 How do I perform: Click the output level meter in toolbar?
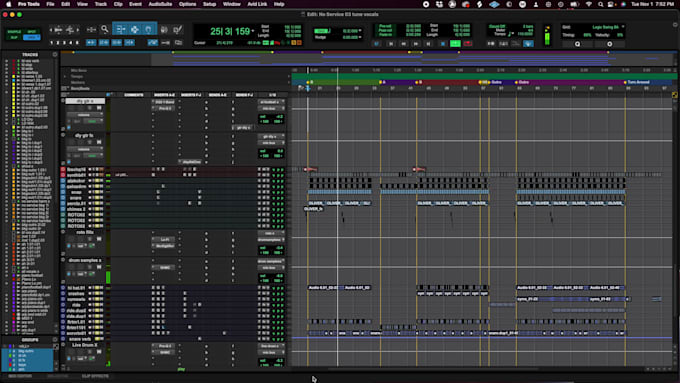(x=547, y=36)
